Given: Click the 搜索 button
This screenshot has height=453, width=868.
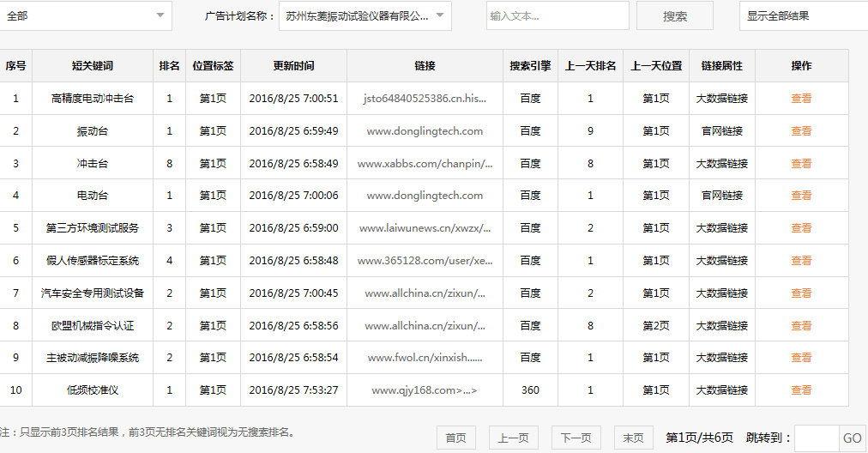Looking at the screenshot, I should pyautogui.click(x=675, y=16).
